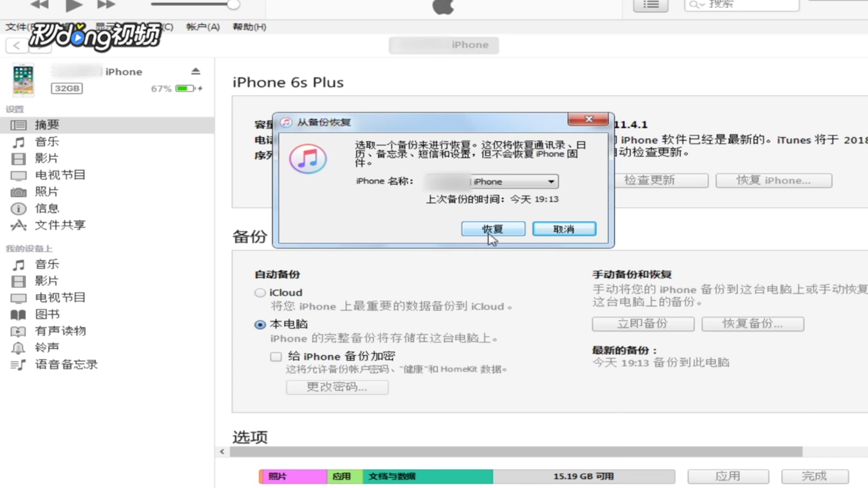Click the horizontal scrollbar left arrow
This screenshot has height=488, width=868.
pyautogui.click(x=222, y=452)
